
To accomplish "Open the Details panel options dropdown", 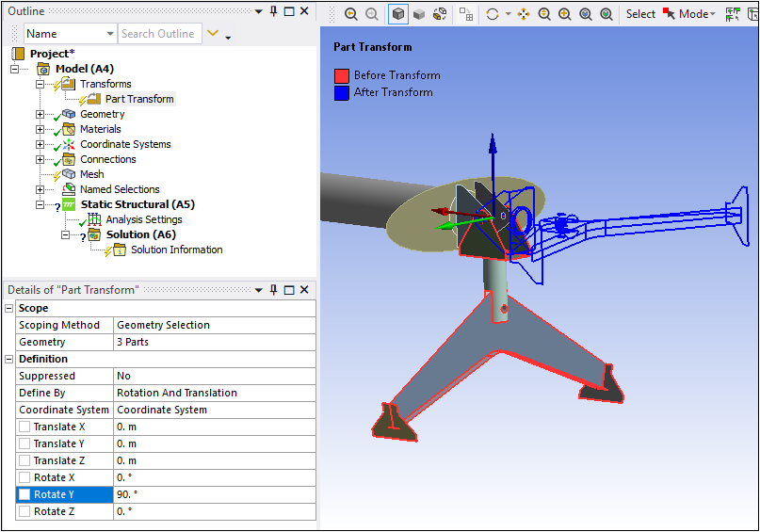I will point(259,290).
